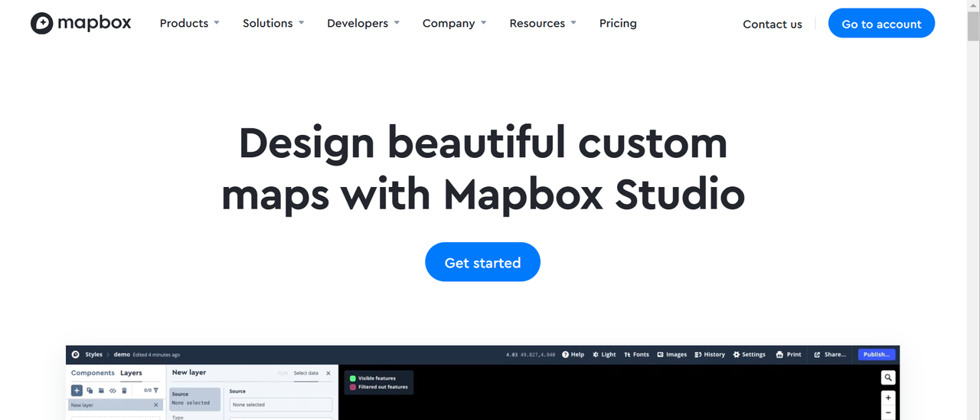Remove the New layer row with X
The image size is (980, 420).
[x=156, y=405]
